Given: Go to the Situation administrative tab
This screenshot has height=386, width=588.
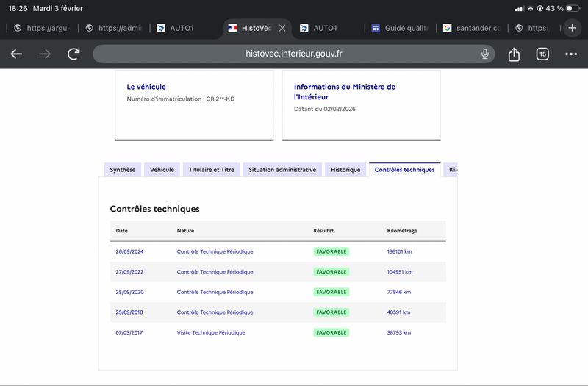Looking at the screenshot, I should point(282,170).
